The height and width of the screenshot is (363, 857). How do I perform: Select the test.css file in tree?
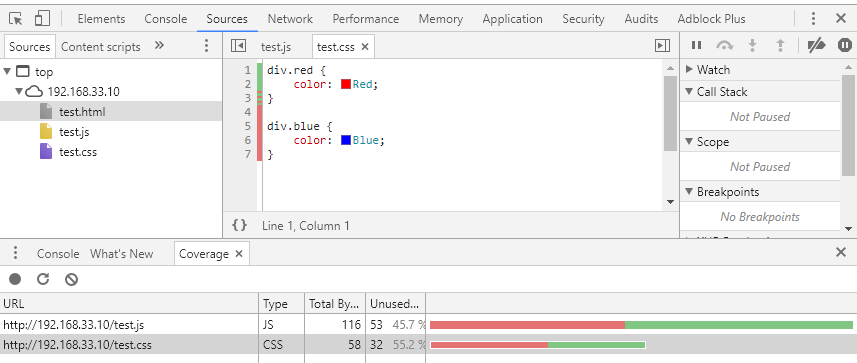coord(78,152)
